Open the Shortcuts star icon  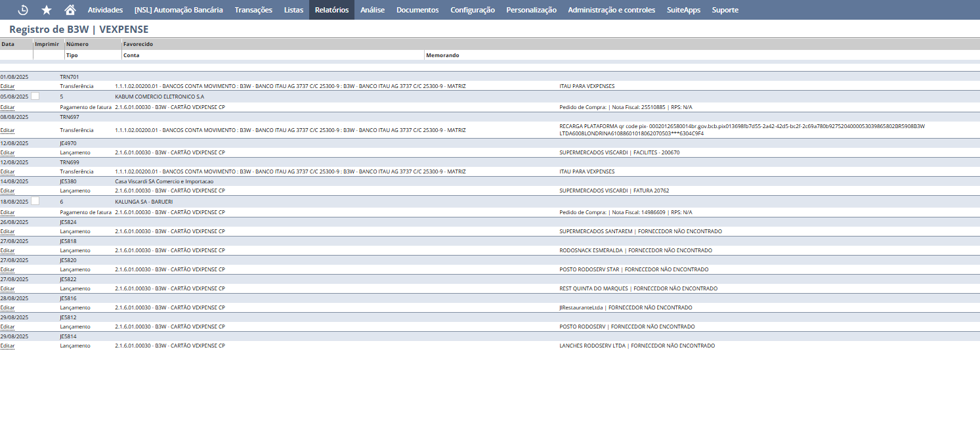pos(47,10)
